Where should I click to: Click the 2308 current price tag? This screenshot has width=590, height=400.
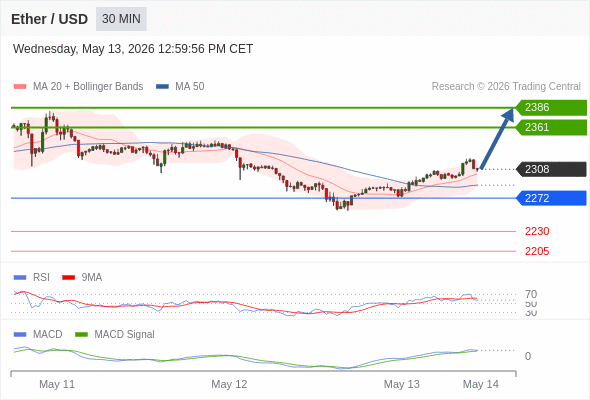(x=551, y=169)
